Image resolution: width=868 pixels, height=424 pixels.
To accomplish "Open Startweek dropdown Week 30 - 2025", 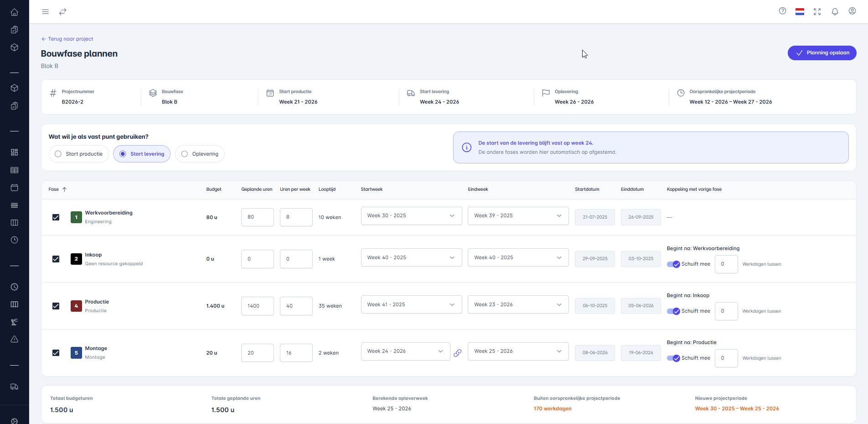I will [411, 216].
